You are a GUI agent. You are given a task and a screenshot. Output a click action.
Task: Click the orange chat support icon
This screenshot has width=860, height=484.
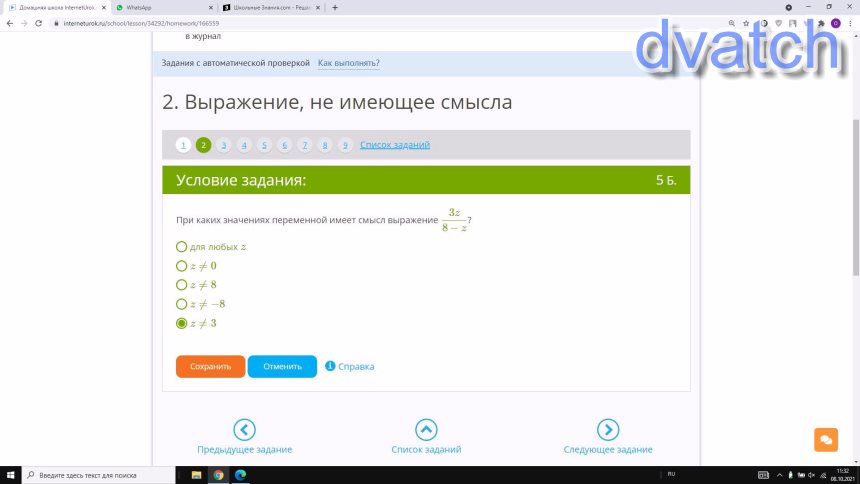click(825, 440)
